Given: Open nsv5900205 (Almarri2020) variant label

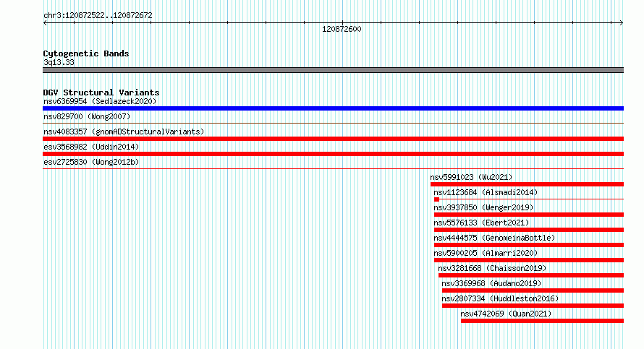Looking at the screenshot, I should 486,253.
